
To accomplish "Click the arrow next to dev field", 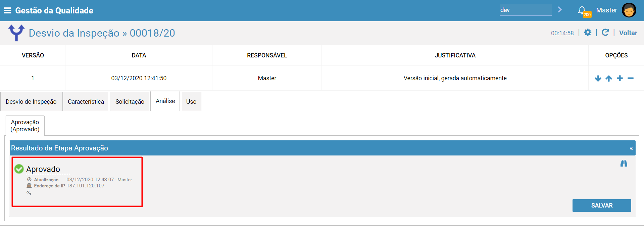I will click(x=560, y=10).
